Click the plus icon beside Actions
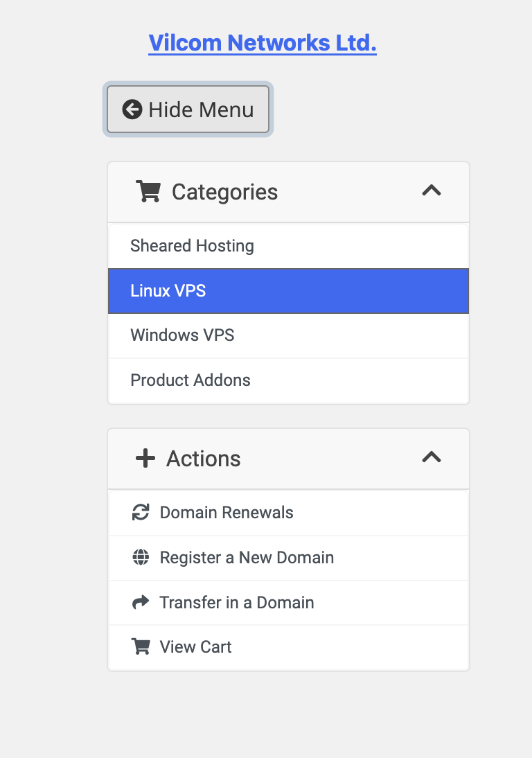 [x=145, y=458]
